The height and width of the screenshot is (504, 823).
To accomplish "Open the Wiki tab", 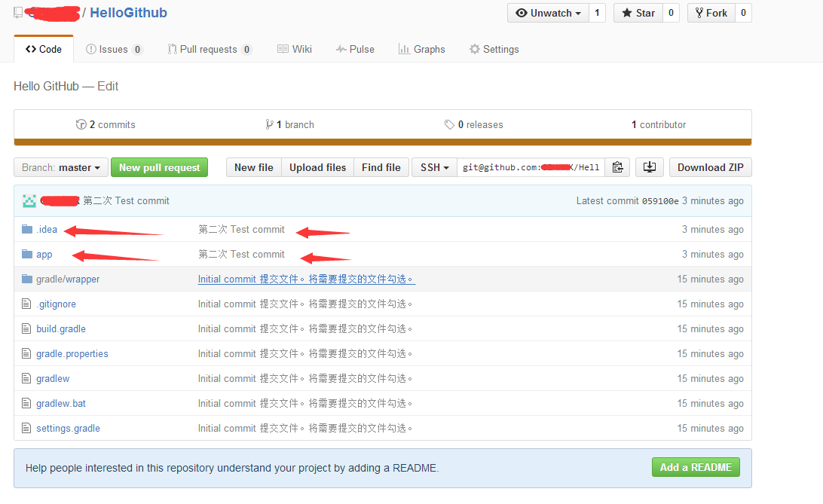I will click(x=295, y=49).
